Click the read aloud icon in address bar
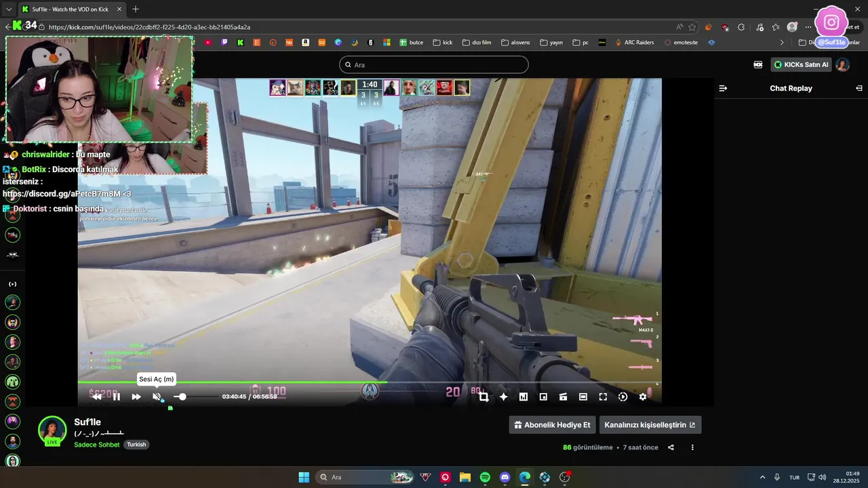Screen dimensions: 868x488 point(679,27)
